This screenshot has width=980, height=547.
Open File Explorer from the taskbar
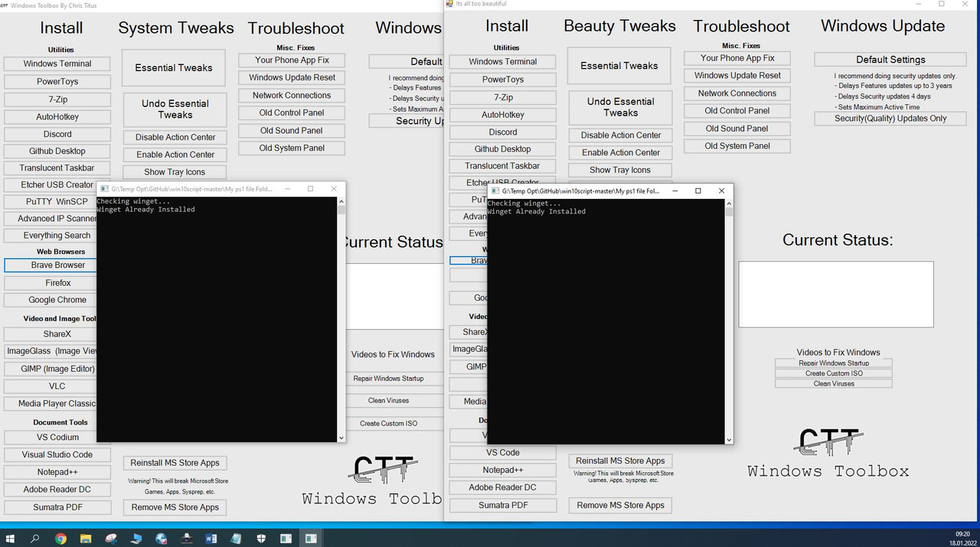point(86,539)
